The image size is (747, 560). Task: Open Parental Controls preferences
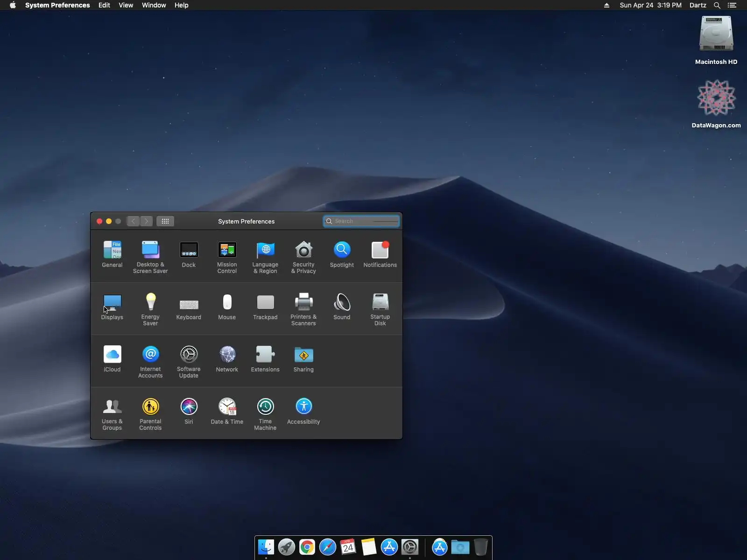(150, 414)
